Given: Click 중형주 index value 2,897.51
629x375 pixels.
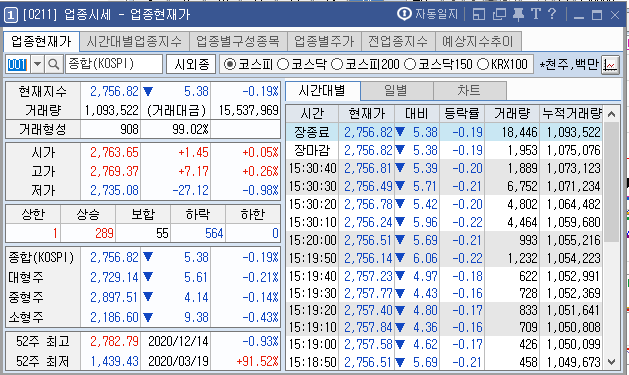Looking at the screenshot, I should [114, 297].
